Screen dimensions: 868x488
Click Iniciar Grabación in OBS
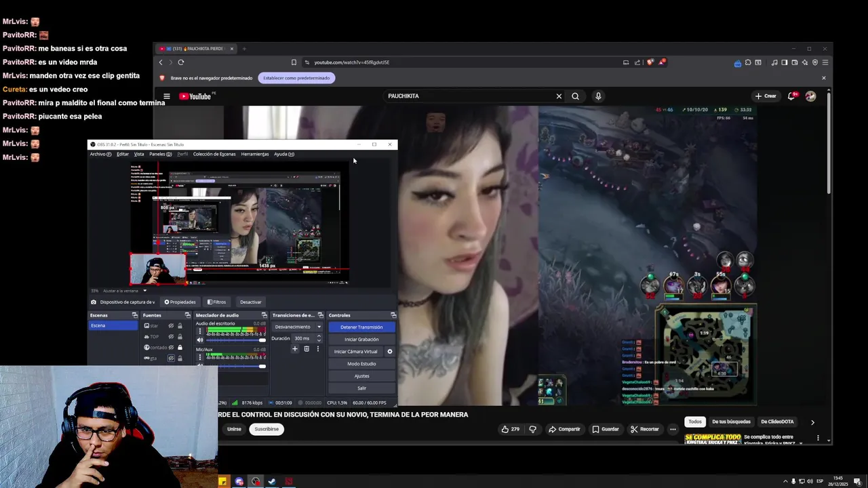coord(361,340)
